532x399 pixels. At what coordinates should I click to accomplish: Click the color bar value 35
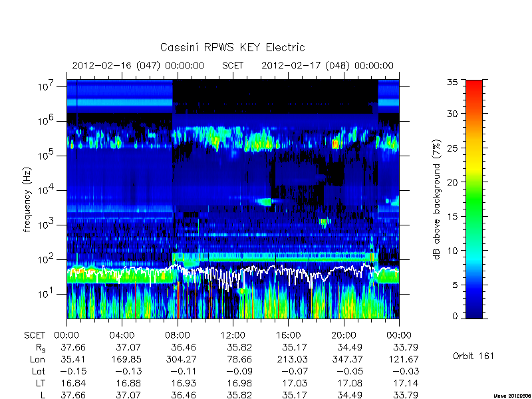pos(452,82)
